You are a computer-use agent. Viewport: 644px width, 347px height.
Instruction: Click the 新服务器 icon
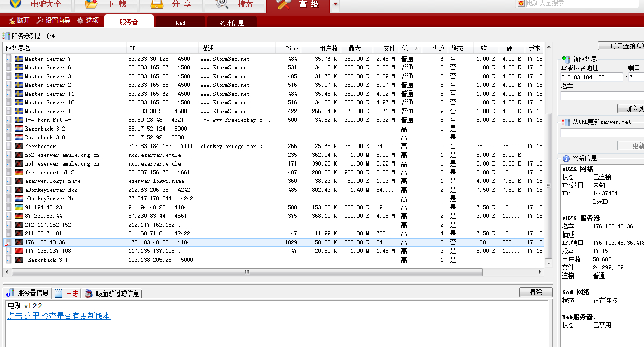[x=566, y=59]
